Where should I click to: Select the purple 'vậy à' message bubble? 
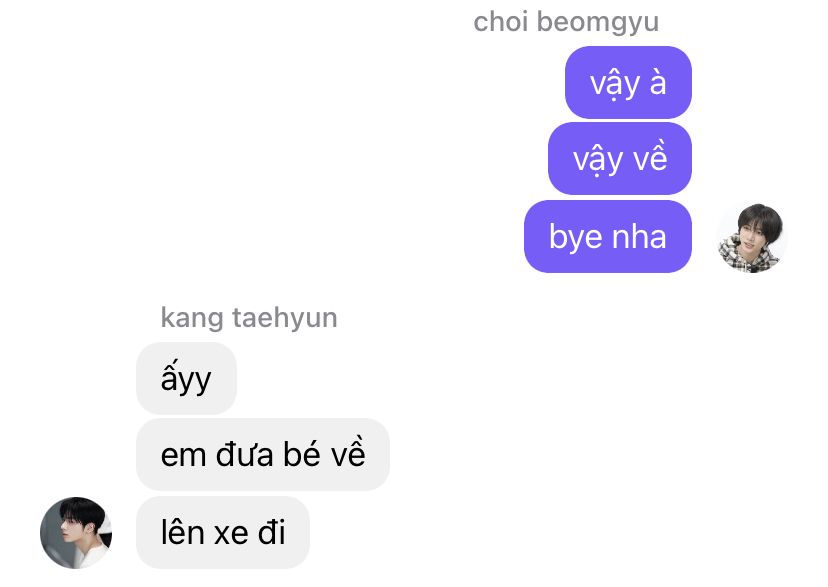point(628,82)
